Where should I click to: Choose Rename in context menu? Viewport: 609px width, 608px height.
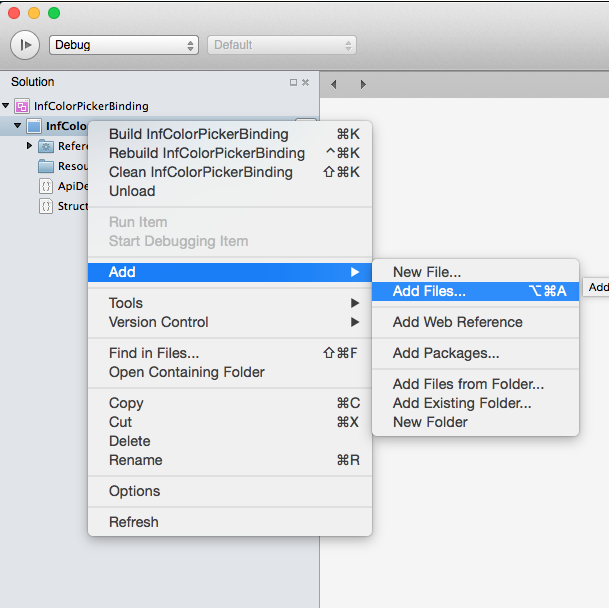pos(230,460)
